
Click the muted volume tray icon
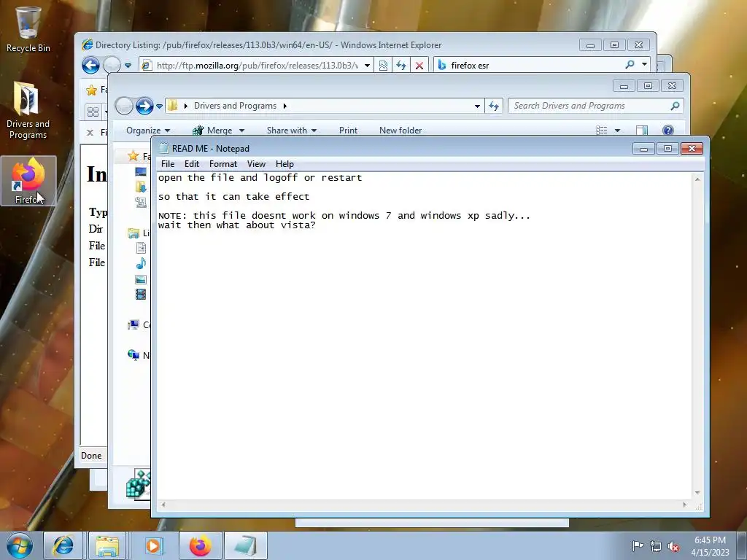[673, 546]
